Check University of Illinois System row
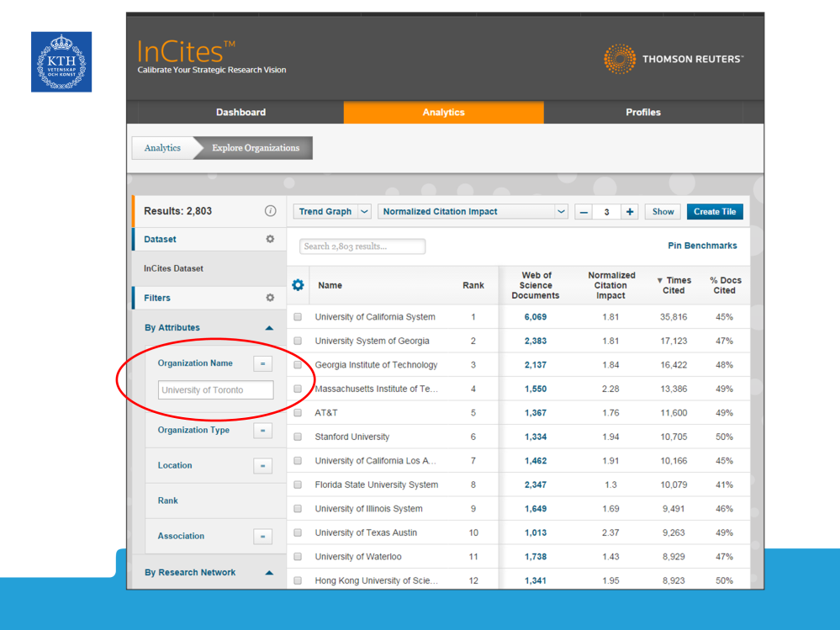Screen dimensions: 840x630 coord(298,509)
